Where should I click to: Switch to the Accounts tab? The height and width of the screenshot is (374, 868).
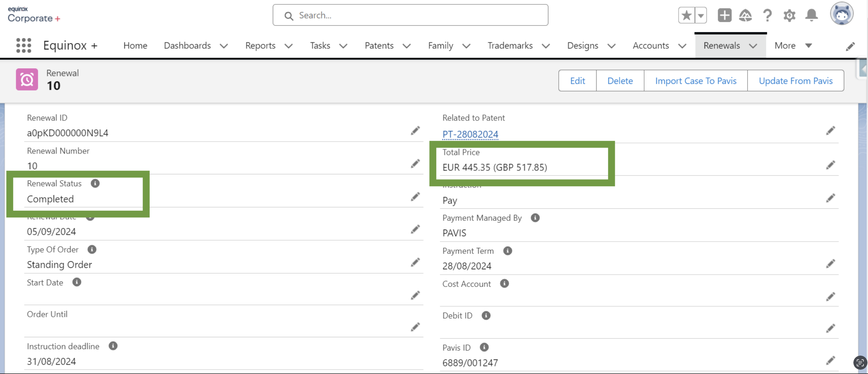(650, 45)
